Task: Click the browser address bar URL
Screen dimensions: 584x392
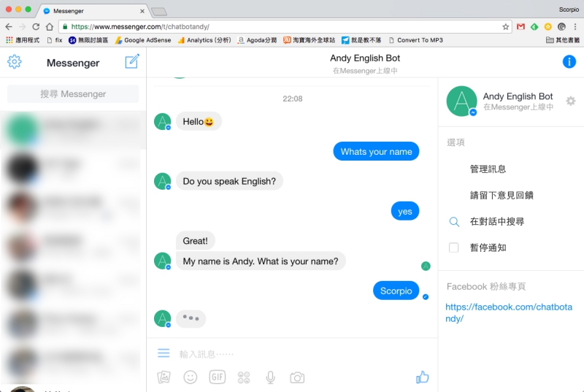Action: (140, 27)
